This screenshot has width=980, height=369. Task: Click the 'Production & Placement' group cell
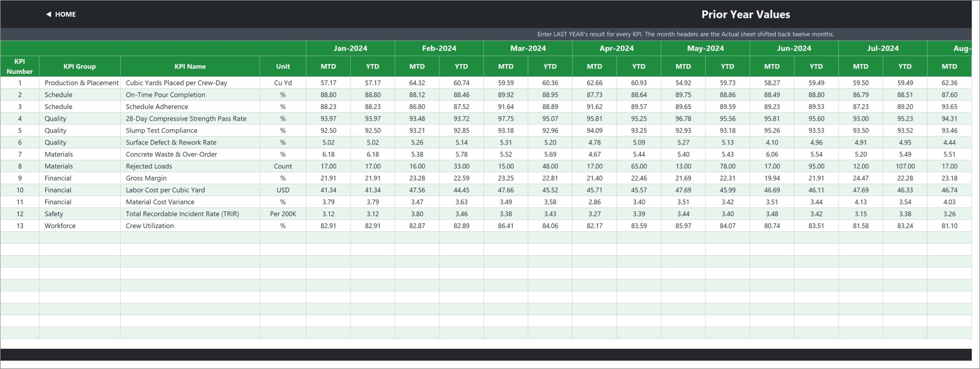click(x=80, y=83)
